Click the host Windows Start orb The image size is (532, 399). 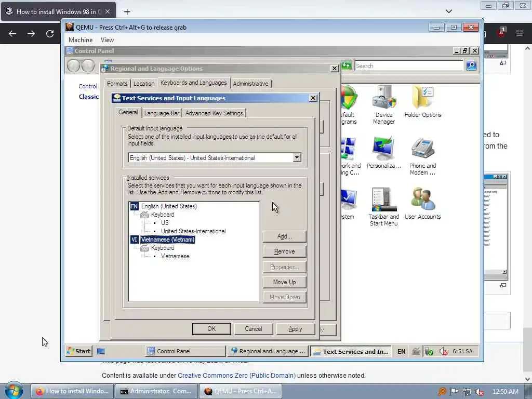13,391
